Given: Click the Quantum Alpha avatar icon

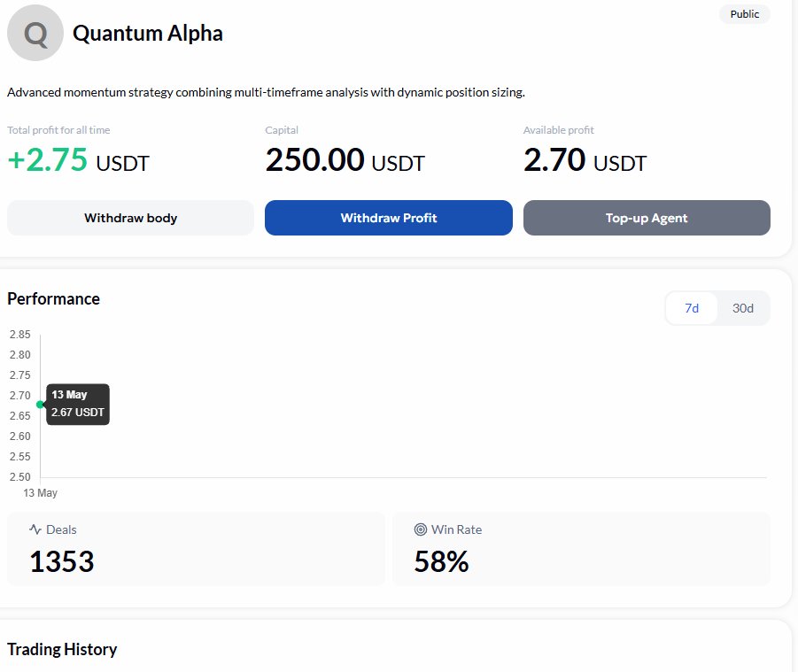Looking at the screenshot, I should 35,33.
